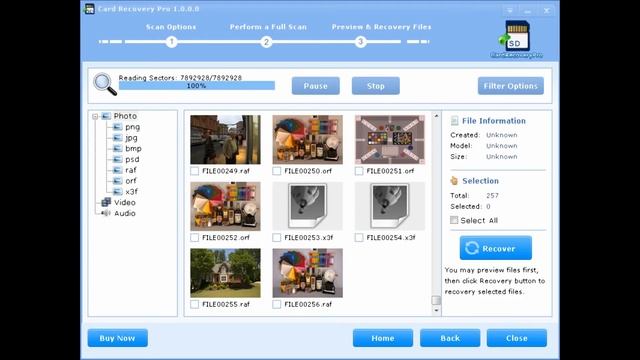Preview the FILE00254.x3f placeholder thumbnail
The image size is (640, 360).
(x=390, y=206)
